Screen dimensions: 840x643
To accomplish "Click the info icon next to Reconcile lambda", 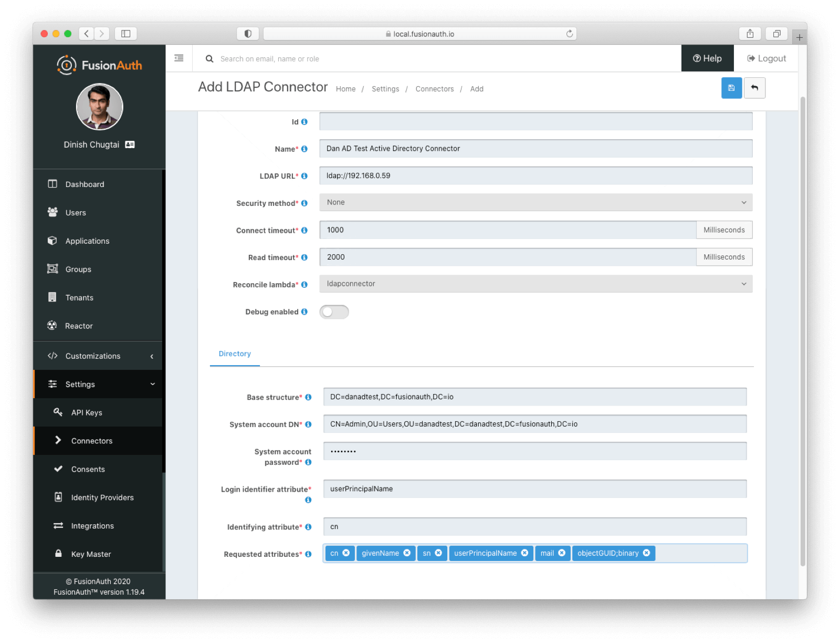I will click(304, 284).
